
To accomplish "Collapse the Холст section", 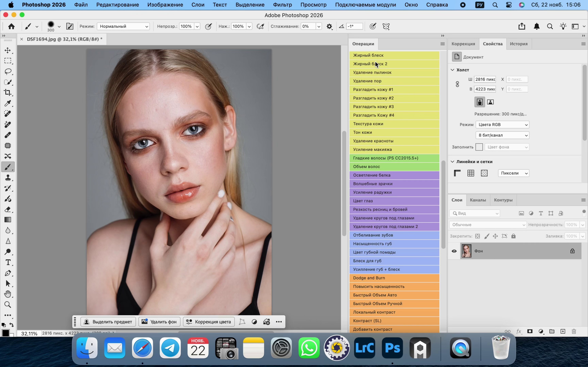I will point(452,70).
